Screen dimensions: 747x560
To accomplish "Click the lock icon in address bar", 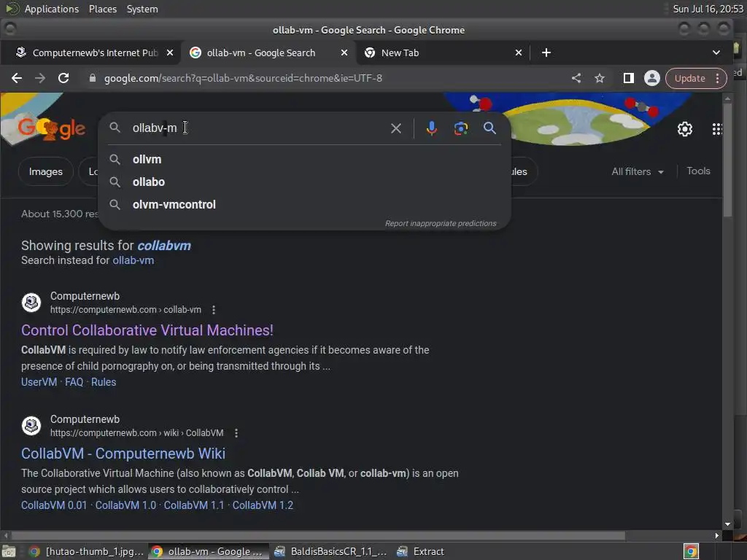I will 93,78.
